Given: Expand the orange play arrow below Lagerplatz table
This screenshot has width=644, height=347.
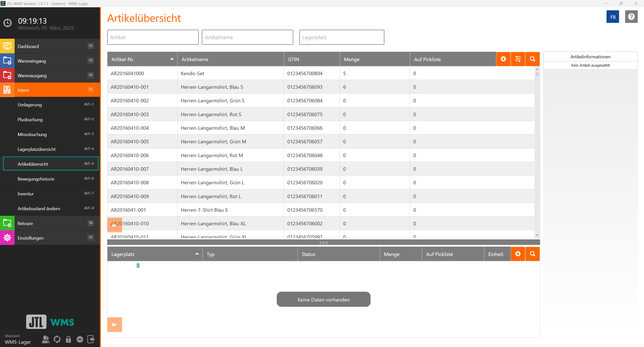Looking at the screenshot, I should [x=114, y=325].
